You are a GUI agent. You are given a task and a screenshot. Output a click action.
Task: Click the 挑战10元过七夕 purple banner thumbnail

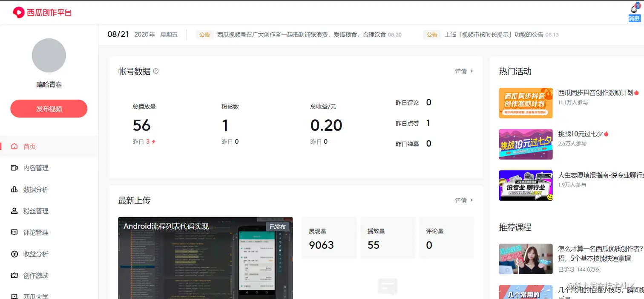click(526, 144)
